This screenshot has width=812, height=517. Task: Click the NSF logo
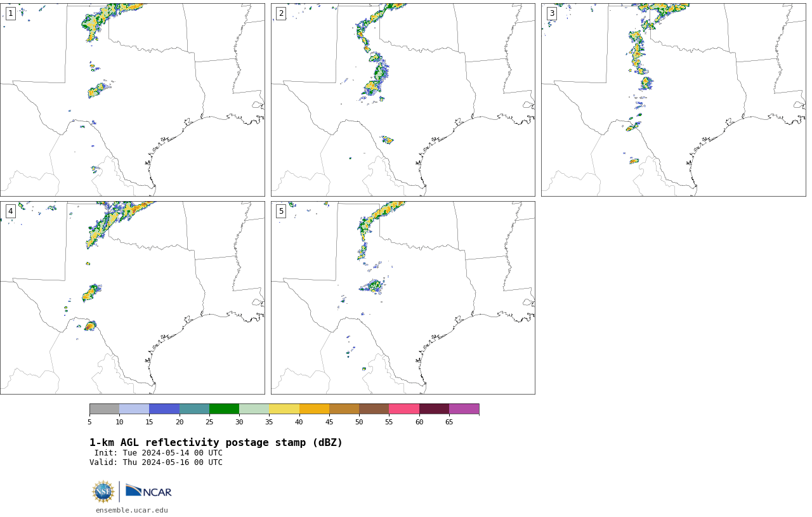point(103,492)
